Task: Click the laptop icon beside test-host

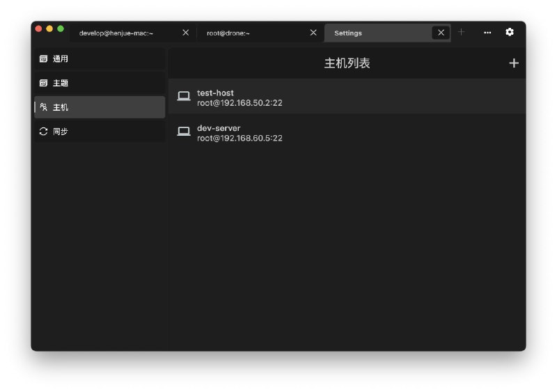Action: coord(184,97)
